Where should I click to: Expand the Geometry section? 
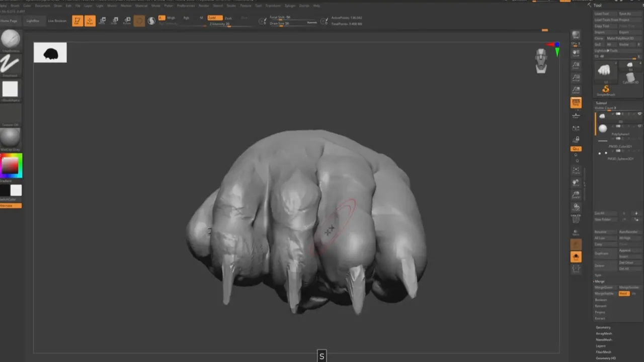click(x=603, y=327)
